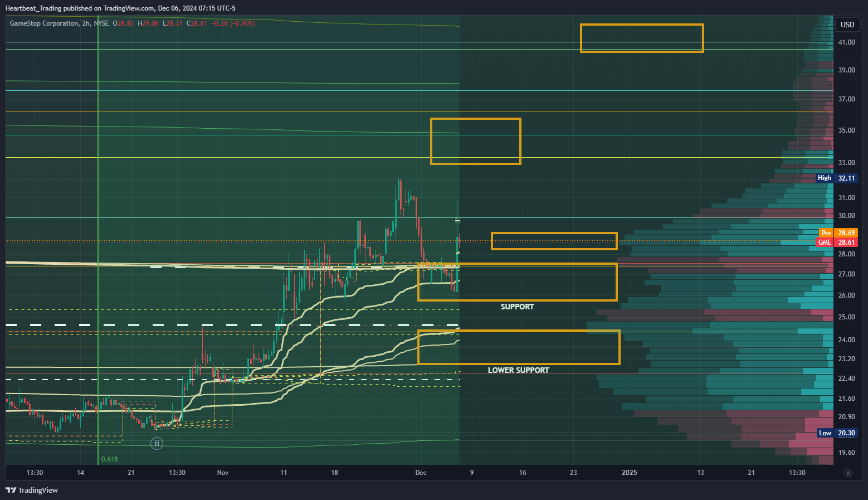Click the 19.60 price axis label

tap(847, 453)
